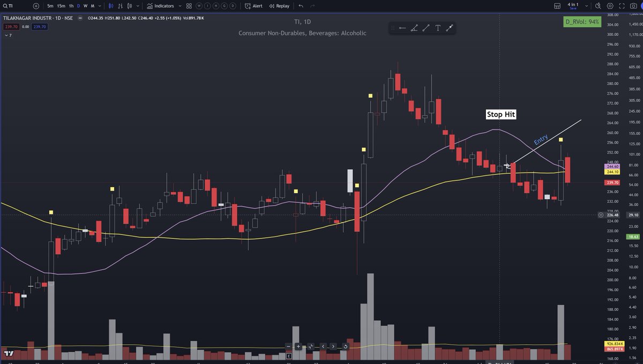Expand the collapsed 7 indicators legend
The image size is (643, 364).
click(x=8, y=35)
